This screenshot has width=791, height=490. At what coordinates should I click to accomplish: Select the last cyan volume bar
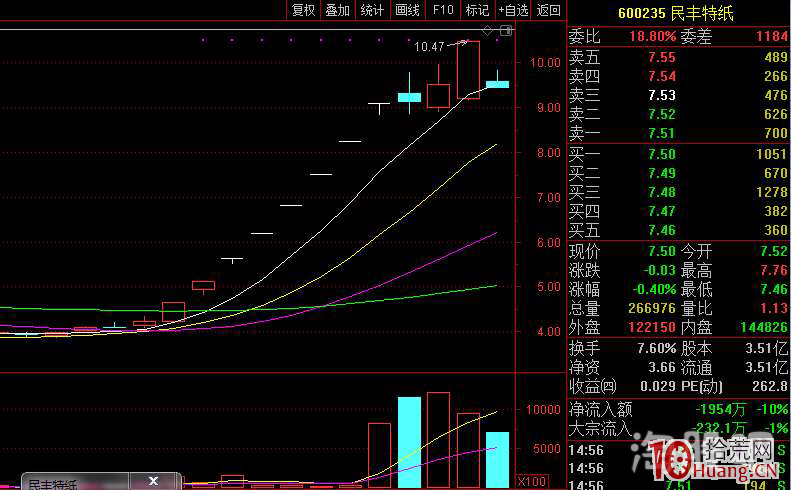click(497, 460)
